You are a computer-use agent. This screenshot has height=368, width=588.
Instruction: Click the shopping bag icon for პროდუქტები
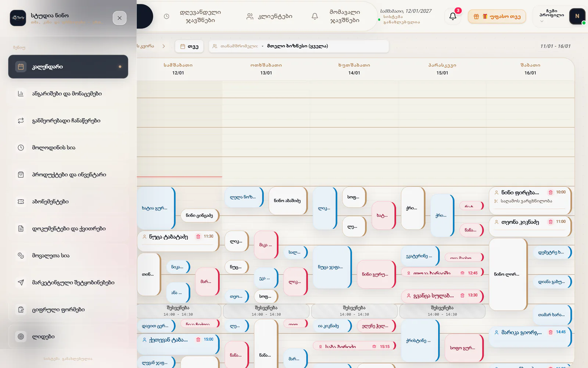(21, 174)
